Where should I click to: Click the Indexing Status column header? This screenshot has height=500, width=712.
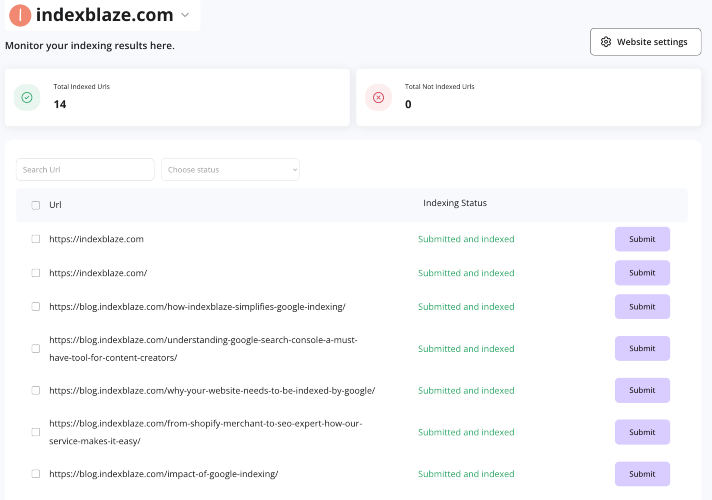[455, 203]
